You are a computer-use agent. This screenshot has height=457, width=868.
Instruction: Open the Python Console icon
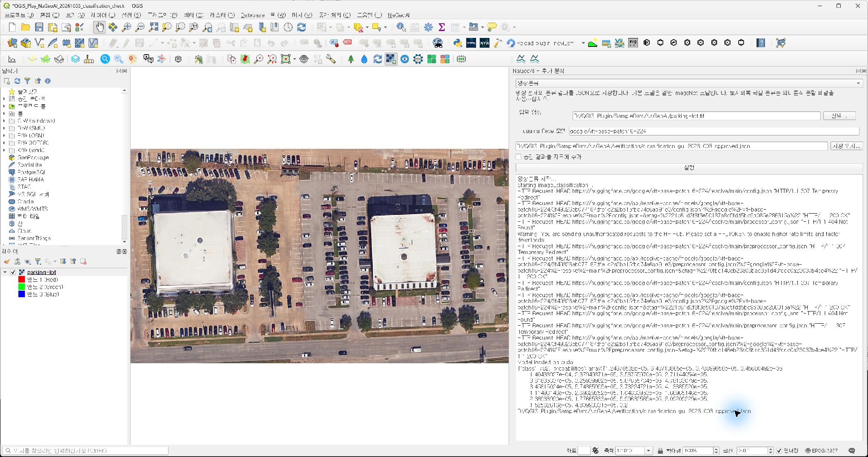pos(458,43)
